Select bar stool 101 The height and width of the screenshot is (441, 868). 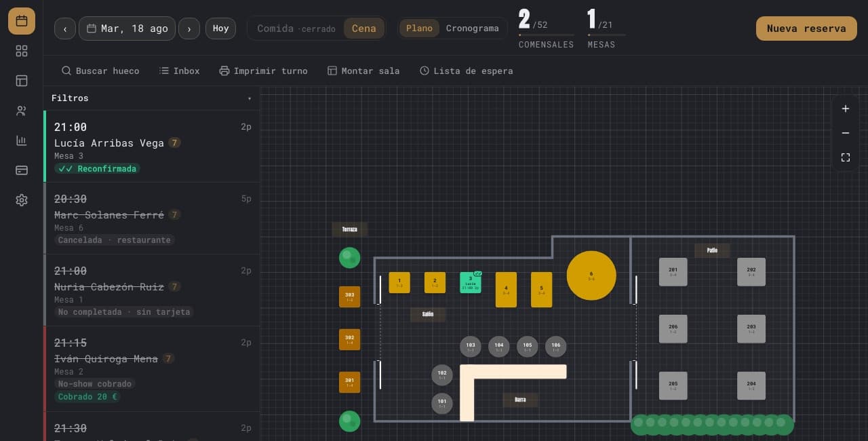click(x=442, y=403)
